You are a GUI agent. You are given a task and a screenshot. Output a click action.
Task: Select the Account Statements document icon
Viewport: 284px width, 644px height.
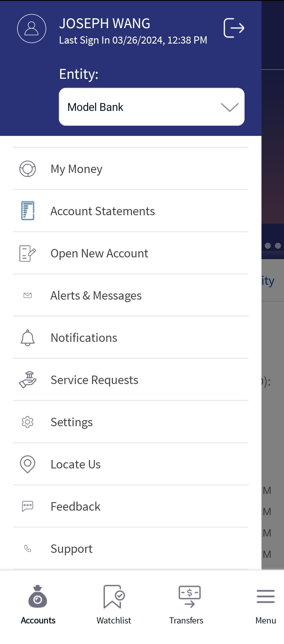coord(28,211)
